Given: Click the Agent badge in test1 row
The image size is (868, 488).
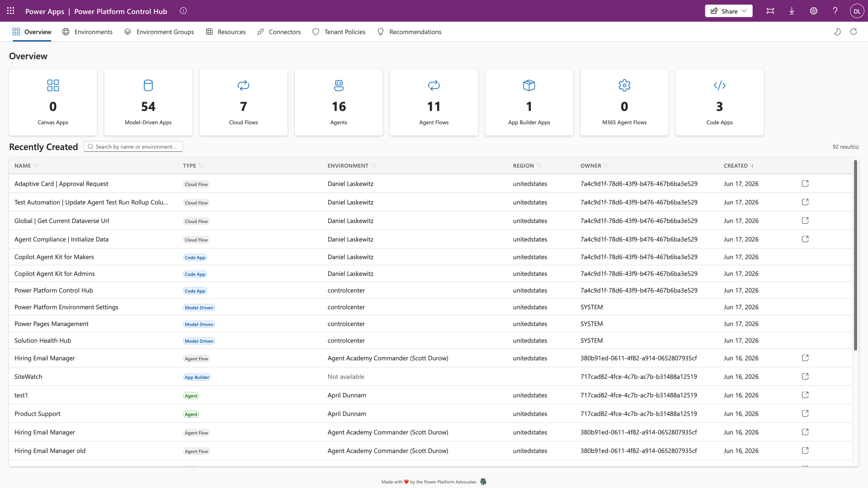Looking at the screenshot, I should [x=191, y=396].
